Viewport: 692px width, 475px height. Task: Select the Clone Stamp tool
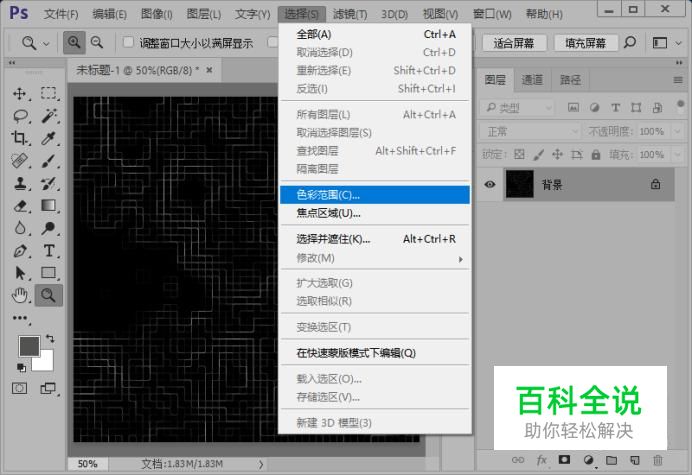click(20, 183)
